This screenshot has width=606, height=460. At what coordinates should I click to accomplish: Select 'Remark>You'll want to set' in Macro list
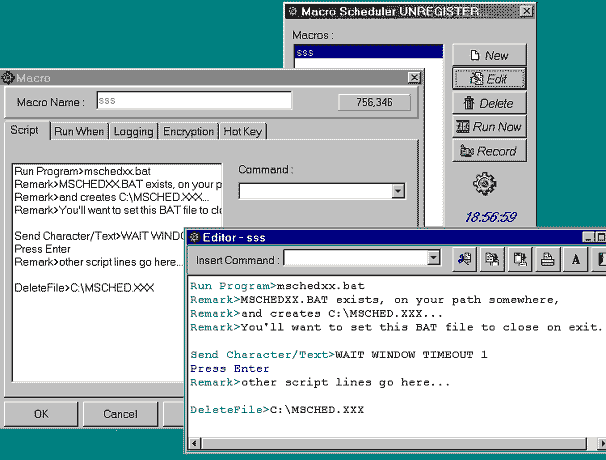click(x=118, y=210)
